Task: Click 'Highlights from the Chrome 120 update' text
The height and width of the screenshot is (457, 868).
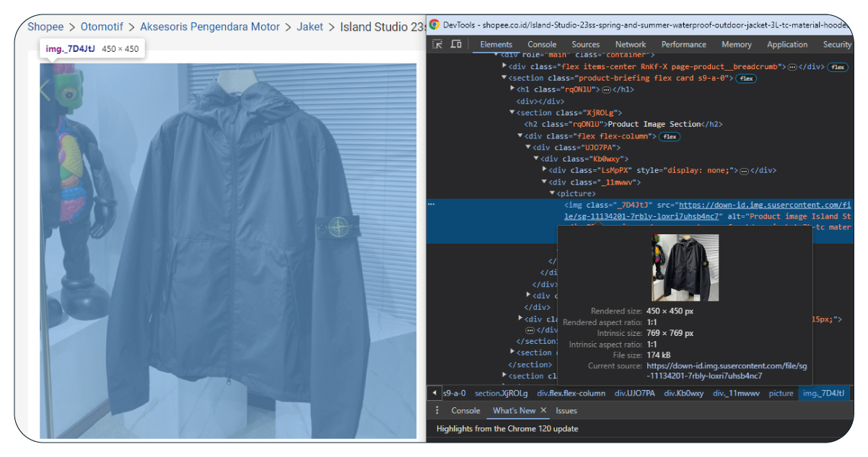Action: pyautogui.click(x=507, y=428)
